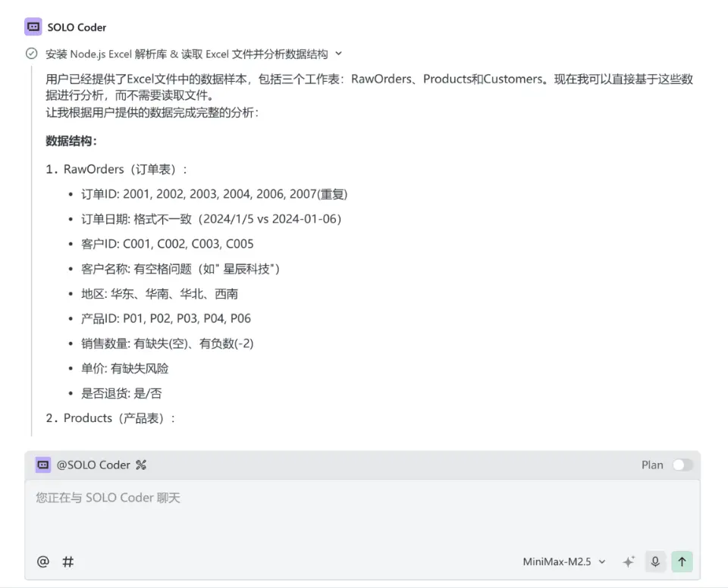The width and height of the screenshot is (728, 588).
Task: Activate the microphone voice input icon
Action: click(654, 561)
